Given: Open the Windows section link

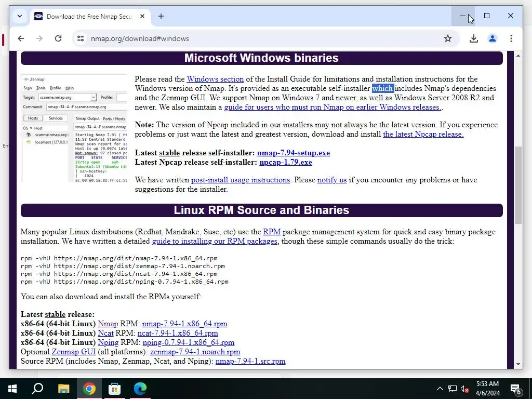Looking at the screenshot, I should click(x=215, y=79).
